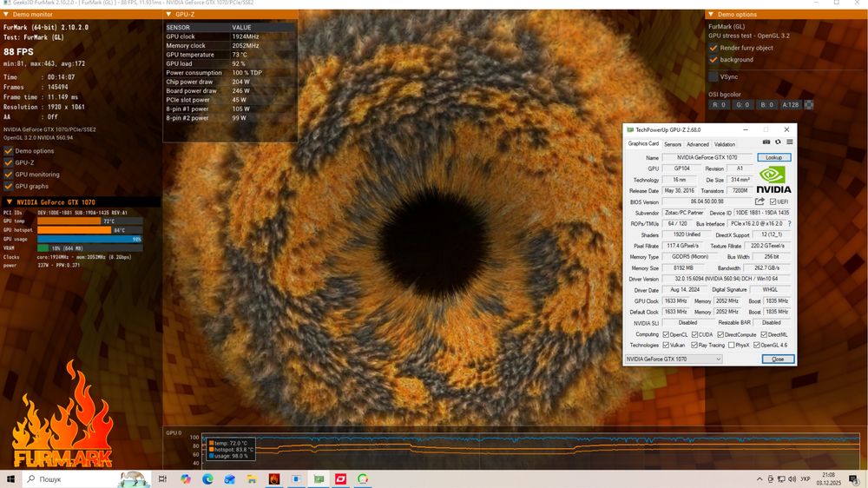This screenshot has width=868, height=488.
Task: Click the Close button in GPU-Z
Action: [x=778, y=359]
